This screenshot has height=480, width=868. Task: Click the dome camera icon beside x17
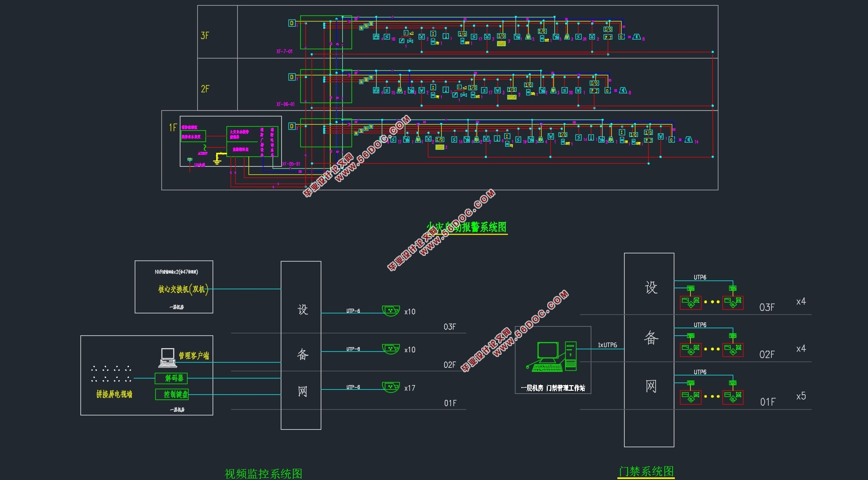pos(391,387)
